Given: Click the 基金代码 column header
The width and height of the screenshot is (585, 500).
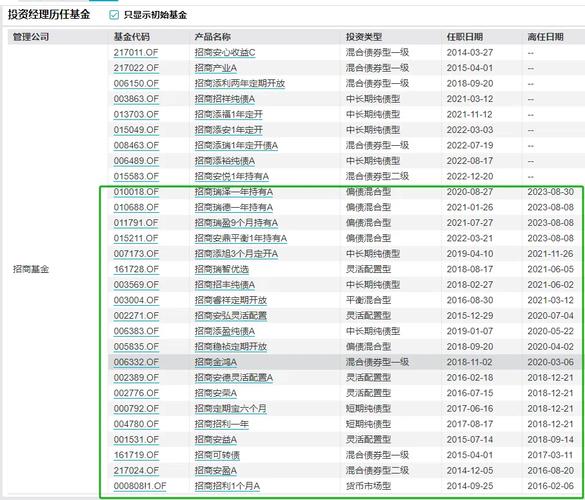Looking at the screenshot, I should [x=132, y=37].
